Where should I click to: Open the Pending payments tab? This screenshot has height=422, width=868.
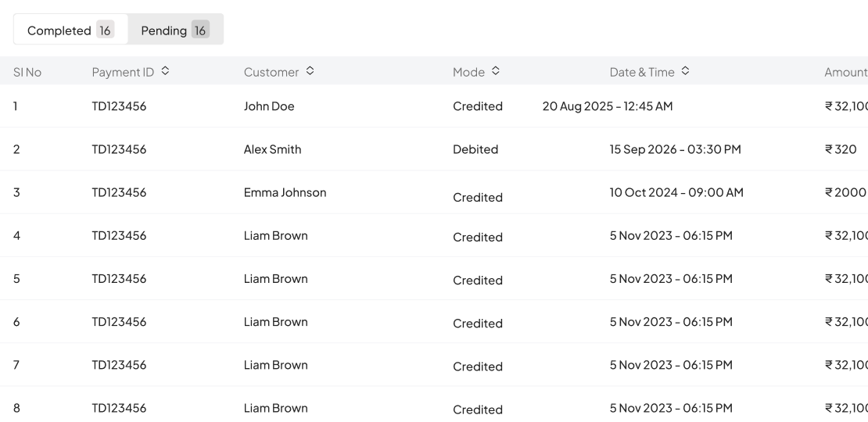(x=164, y=30)
